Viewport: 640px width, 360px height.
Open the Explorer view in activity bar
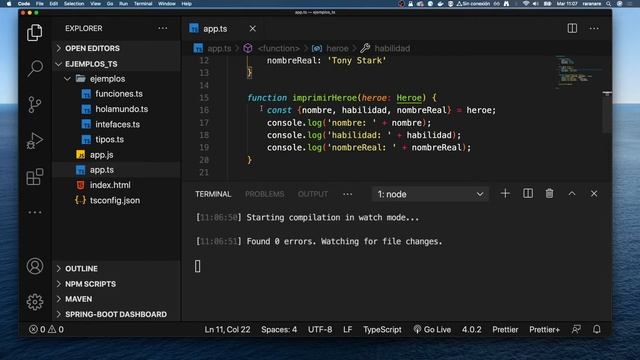click(35, 33)
